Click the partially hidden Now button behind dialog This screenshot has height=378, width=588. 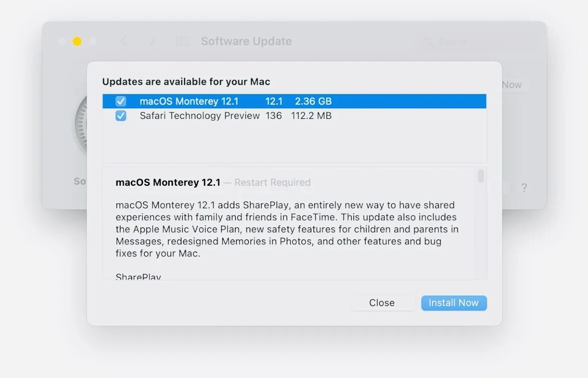point(512,85)
